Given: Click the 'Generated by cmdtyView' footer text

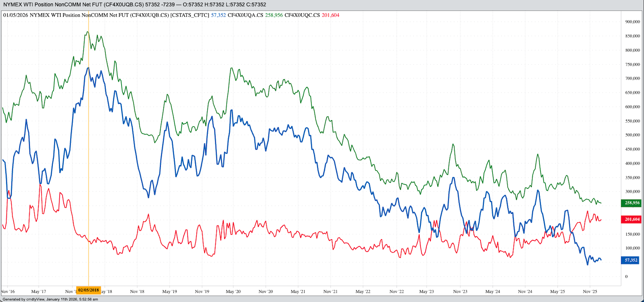Looking at the screenshot, I should click(50, 299).
